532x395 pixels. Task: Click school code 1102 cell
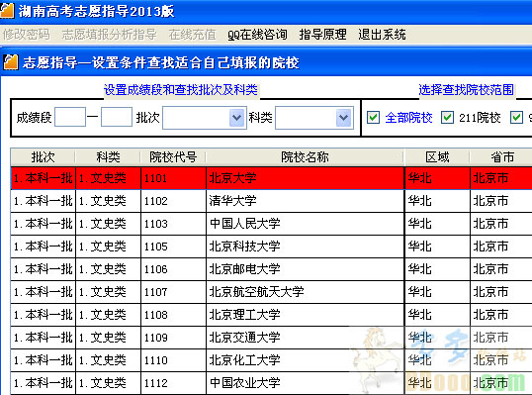[173, 201]
